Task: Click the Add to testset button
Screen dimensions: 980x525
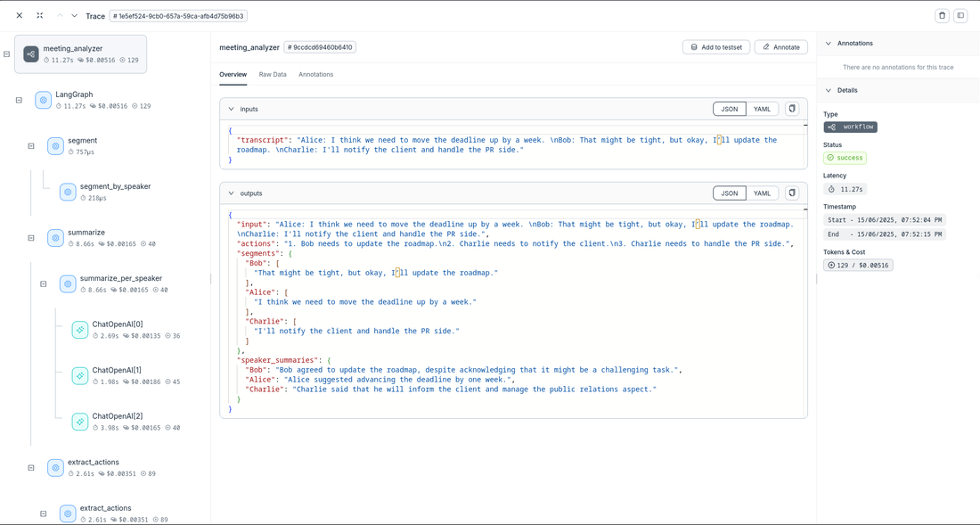Action: coord(716,46)
